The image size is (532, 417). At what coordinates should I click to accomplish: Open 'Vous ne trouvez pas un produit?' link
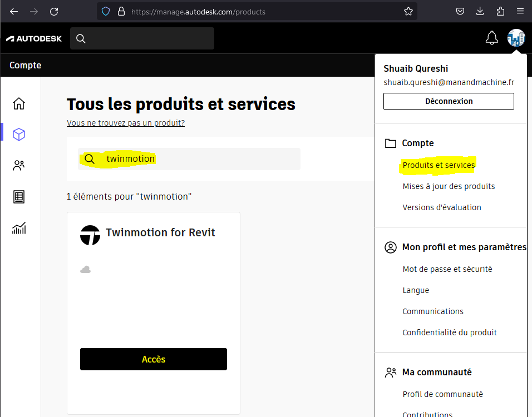pos(126,123)
